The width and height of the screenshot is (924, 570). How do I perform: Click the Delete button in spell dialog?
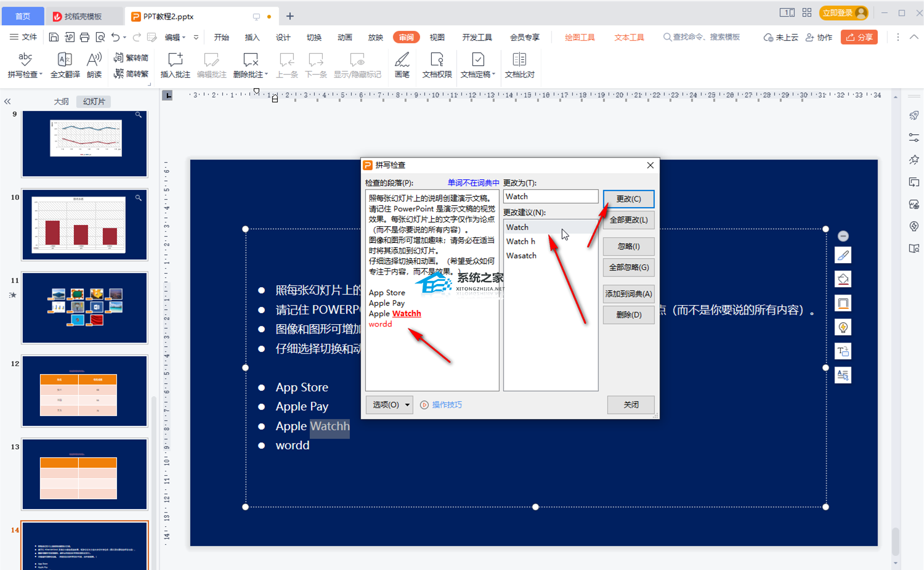(x=628, y=315)
